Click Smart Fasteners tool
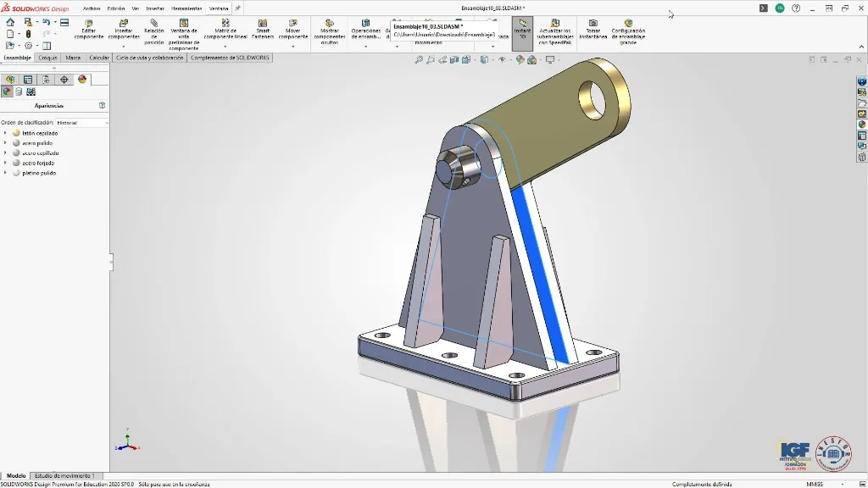 [263, 30]
